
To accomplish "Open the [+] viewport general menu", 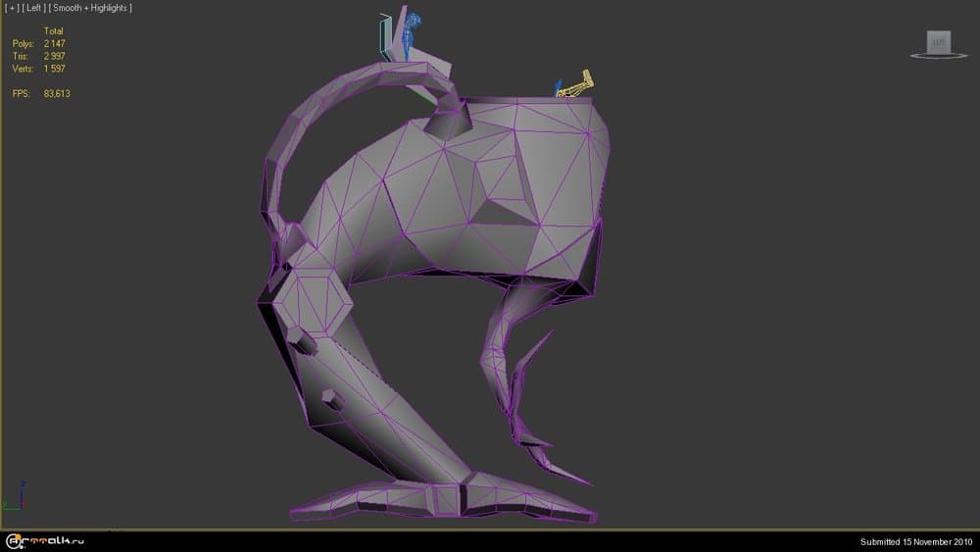I will coord(12,8).
